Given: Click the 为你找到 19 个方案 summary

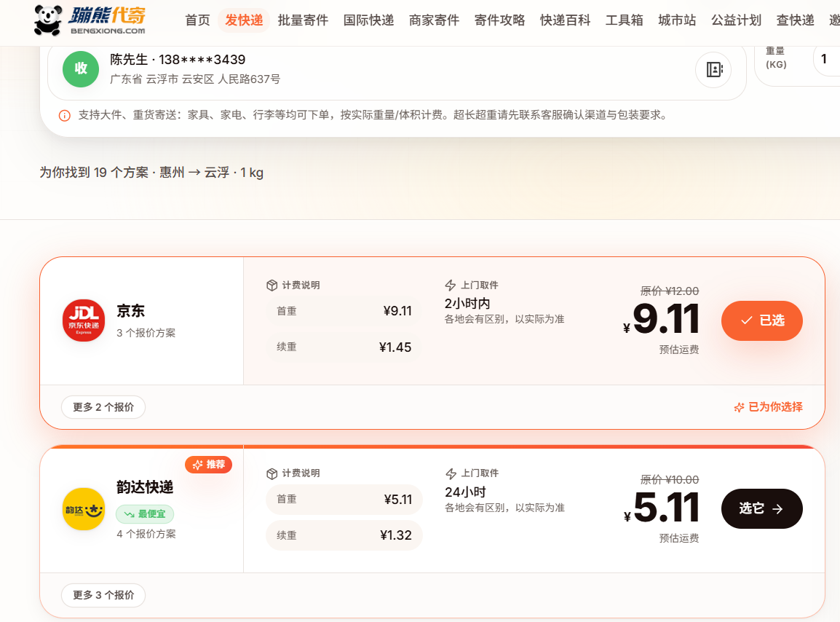Looking at the screenshot, I should (x=151, y=173).
